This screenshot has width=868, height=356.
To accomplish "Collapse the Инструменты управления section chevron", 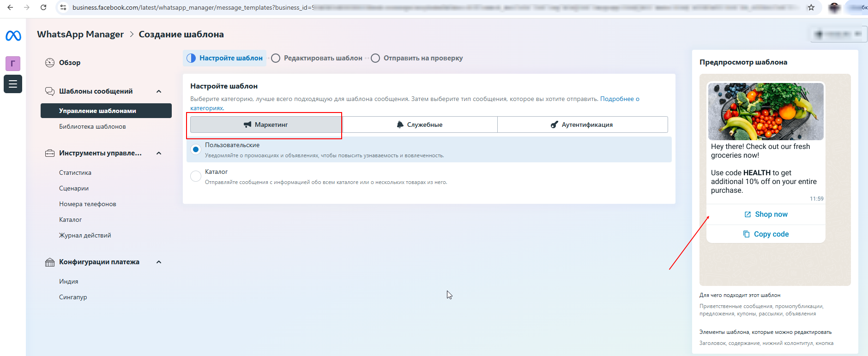I will click(x=159, y=153).
